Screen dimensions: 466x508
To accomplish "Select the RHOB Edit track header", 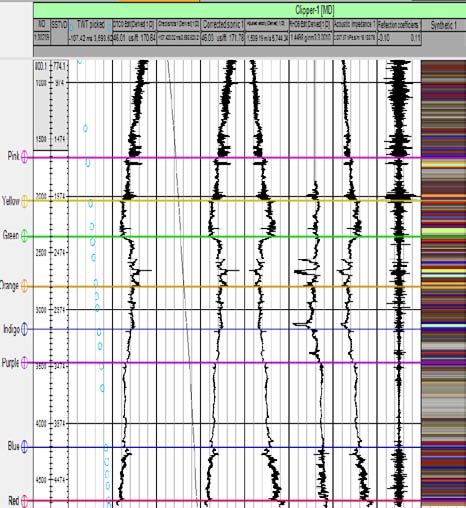I will click(x=311, y=25).
